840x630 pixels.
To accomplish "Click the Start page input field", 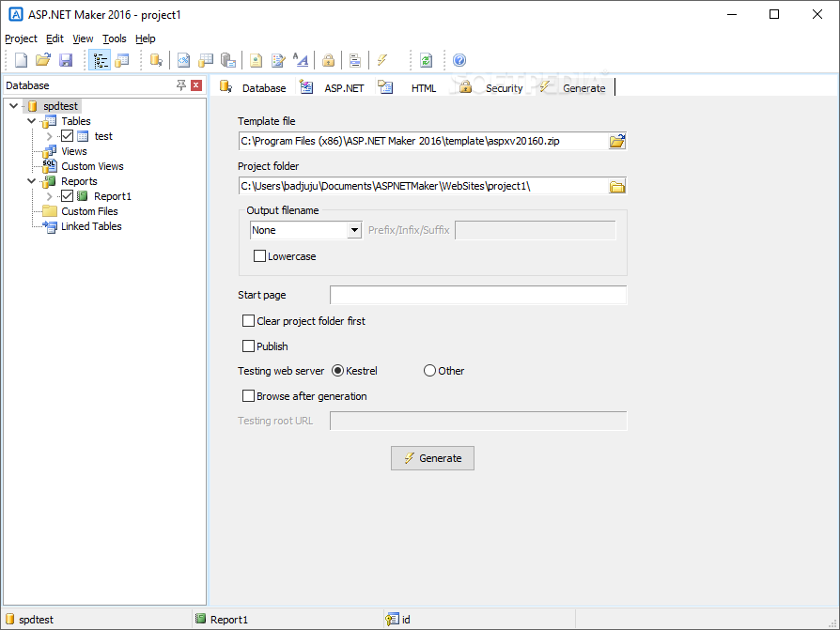I will click(x=478, y=295).
